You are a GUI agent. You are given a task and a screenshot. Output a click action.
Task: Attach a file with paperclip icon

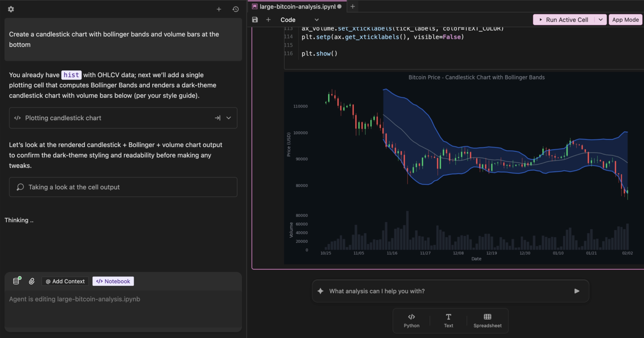32,281
